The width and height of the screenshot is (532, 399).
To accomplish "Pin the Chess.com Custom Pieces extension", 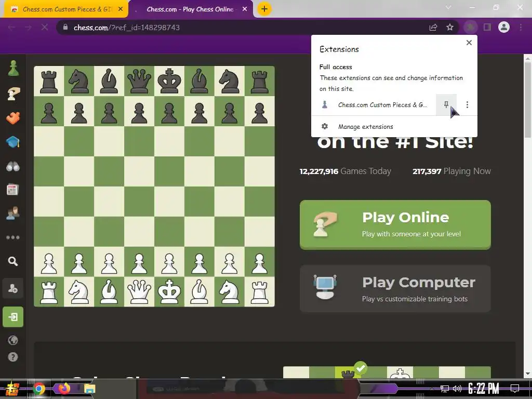I will [446, 105].
